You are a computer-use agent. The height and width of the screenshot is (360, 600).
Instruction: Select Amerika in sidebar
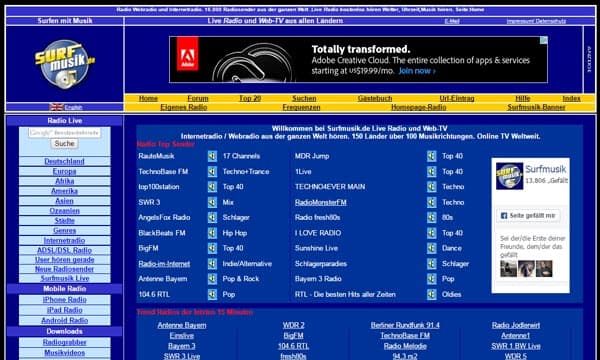click(64, 191)
